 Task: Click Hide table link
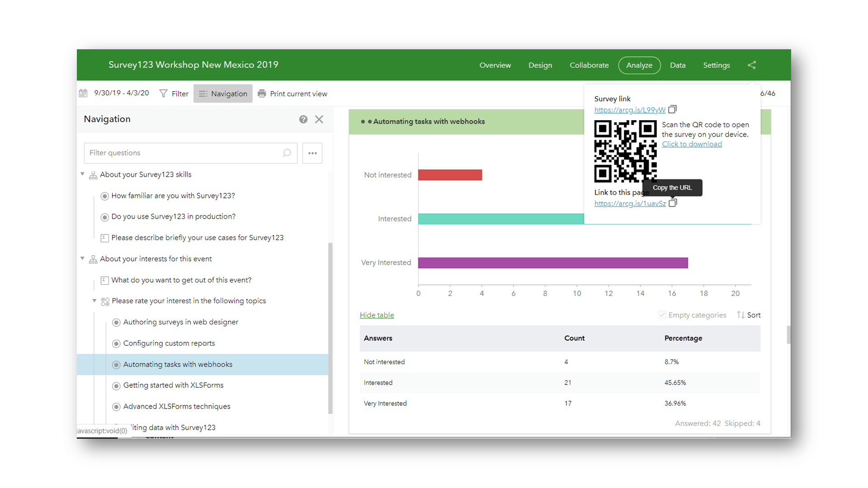pos(377,315)
